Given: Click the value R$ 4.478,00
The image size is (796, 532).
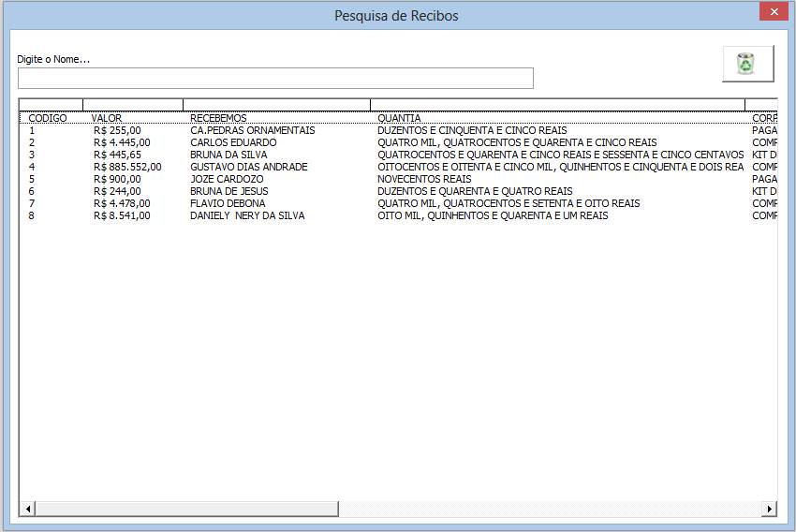Looking at the screenshot, I should tap(122, 203).
